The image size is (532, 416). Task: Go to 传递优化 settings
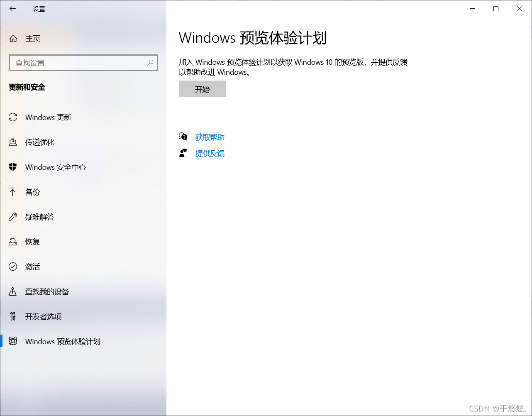coord(83,142)
